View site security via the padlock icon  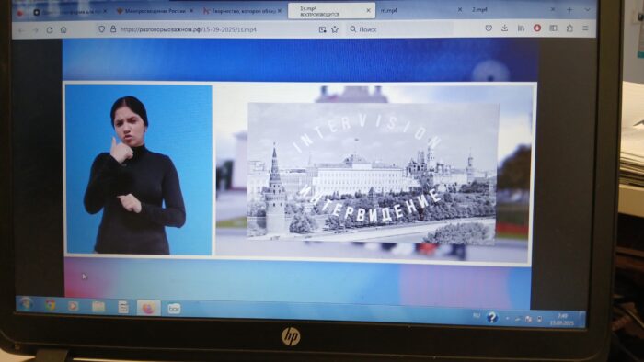click(113, 29)
